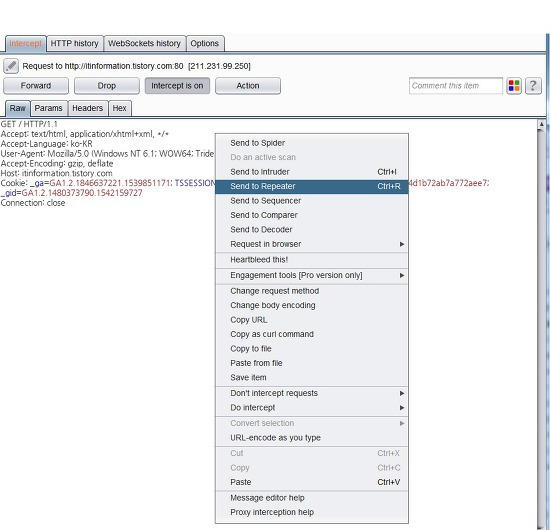Click the Connection: close header line
550x530 pixels.
coord(33,203)
